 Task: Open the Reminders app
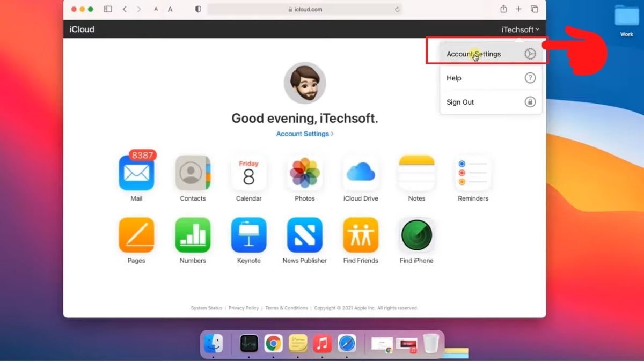[x=473, y=173]
